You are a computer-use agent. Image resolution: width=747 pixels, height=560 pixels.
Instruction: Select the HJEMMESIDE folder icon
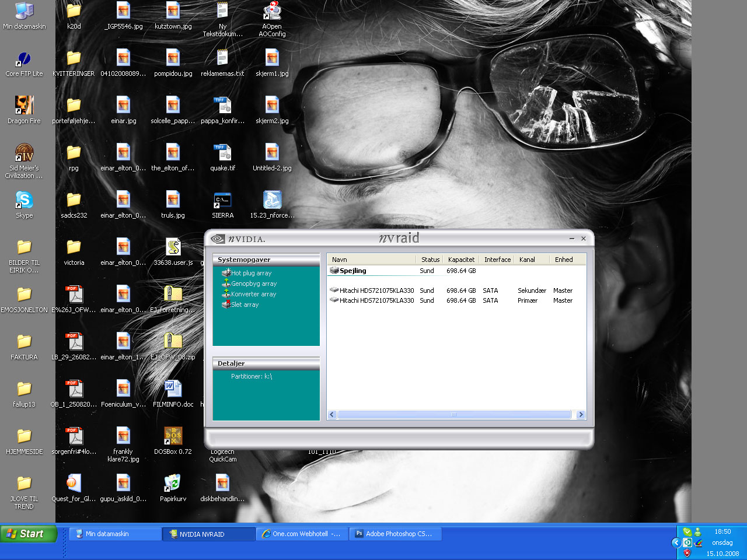click(24, 442)
